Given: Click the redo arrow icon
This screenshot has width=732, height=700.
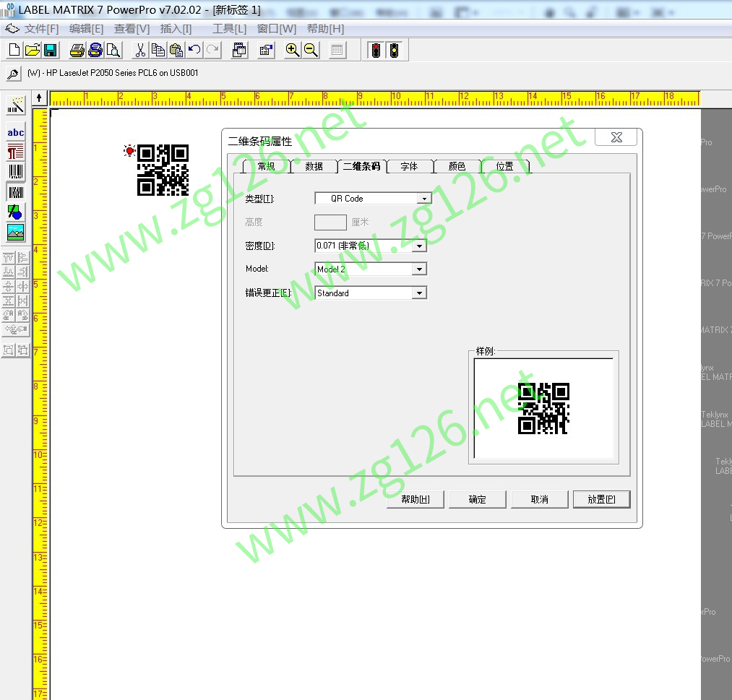Looking at the screenshot, I should pyautogui.click(x=213, y=49).
